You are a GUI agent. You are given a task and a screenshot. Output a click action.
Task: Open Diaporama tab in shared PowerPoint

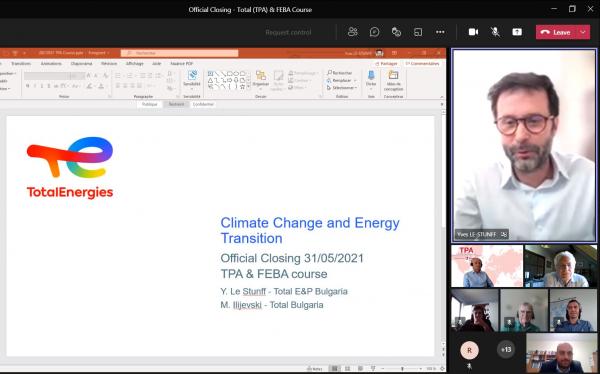pos(81,64)
